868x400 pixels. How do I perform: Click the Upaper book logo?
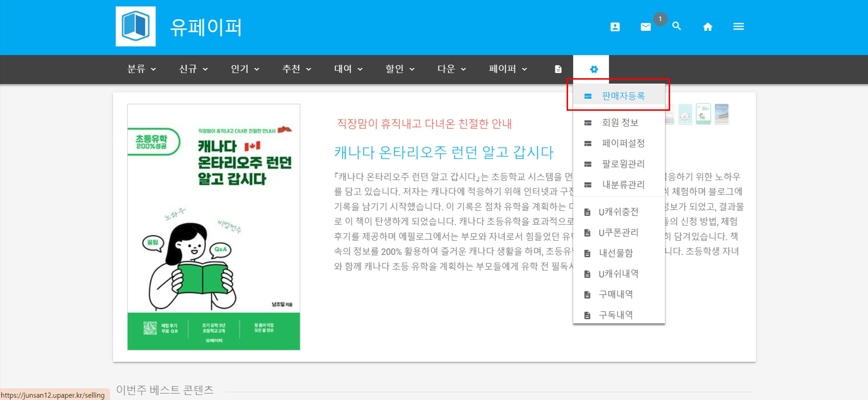136,26
